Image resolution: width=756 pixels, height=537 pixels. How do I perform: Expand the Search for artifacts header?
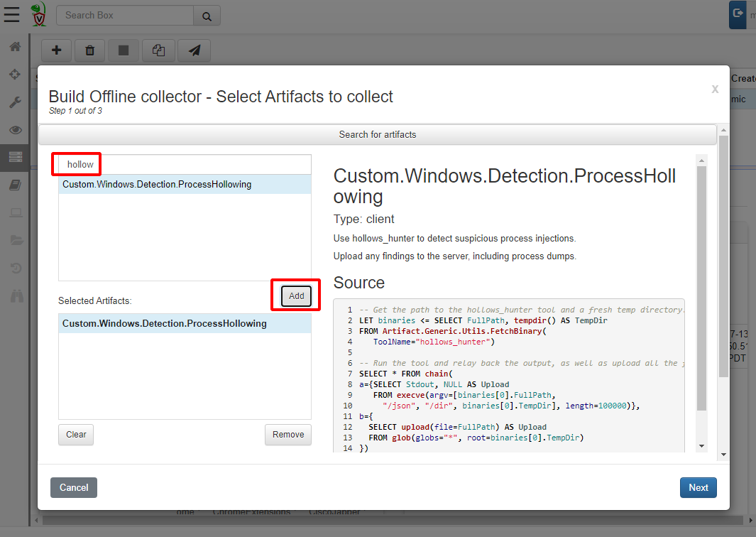tap(377, 134)
